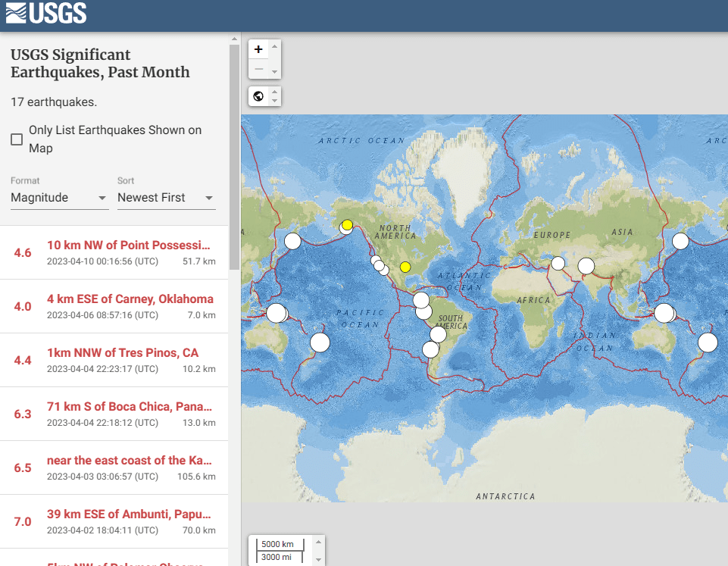Open the Sort dropdown showing Newest First

166,198
